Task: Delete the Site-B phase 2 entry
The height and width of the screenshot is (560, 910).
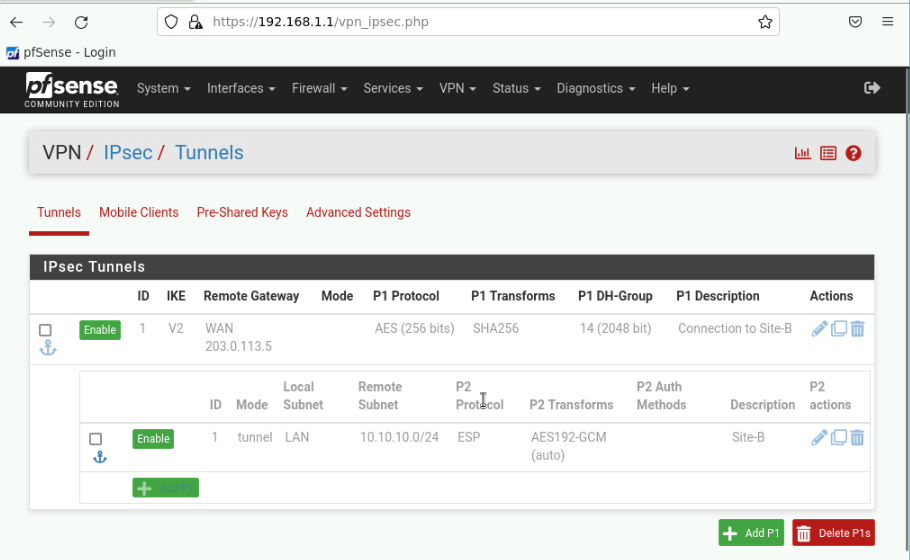Action: pyautogui.click(x=857, y=438)
